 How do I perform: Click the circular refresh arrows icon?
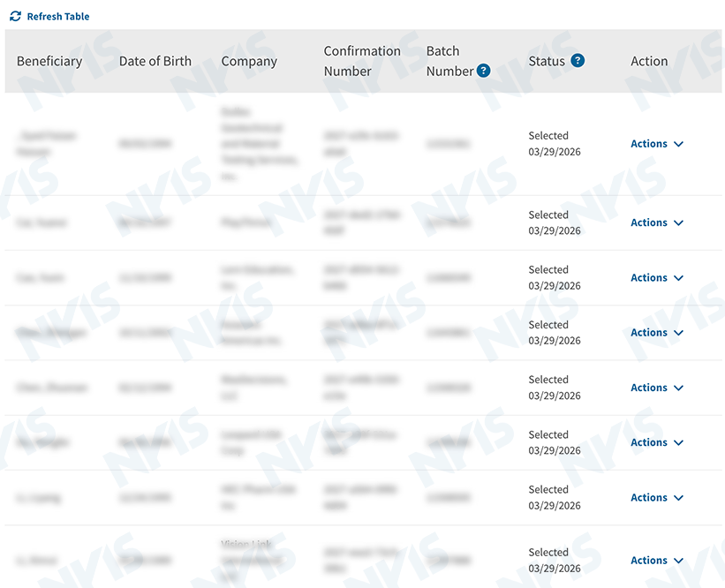(15, 16)
